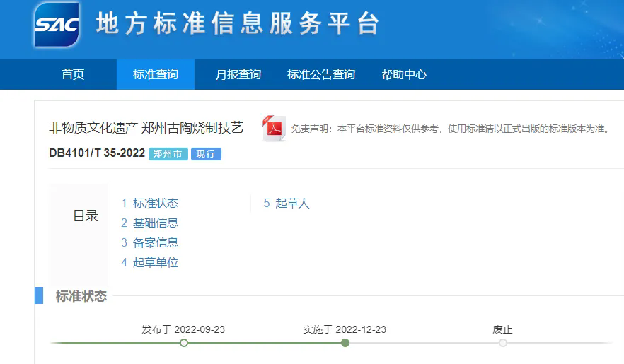Click the standard number DB4101/T 35-2022
The width and height of the screenshot is (624, 364).
coord(97,154)
